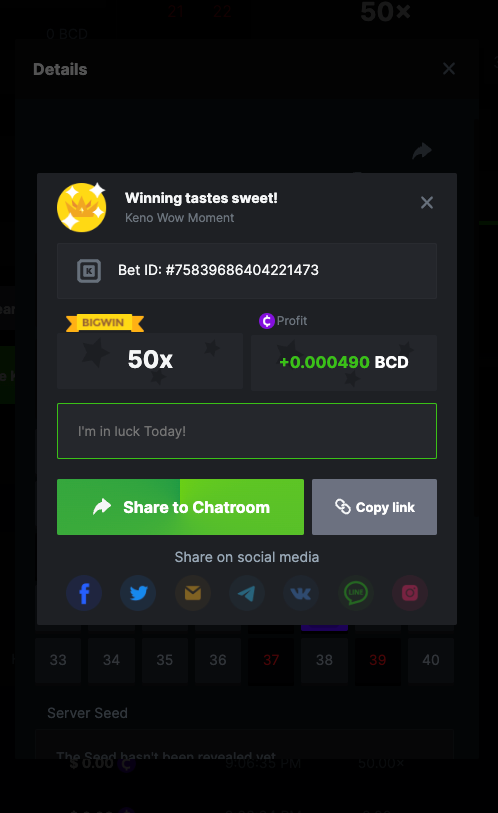Select Keno number 33 tile
This screenshot has width=498, height=813.
(58, 660)
